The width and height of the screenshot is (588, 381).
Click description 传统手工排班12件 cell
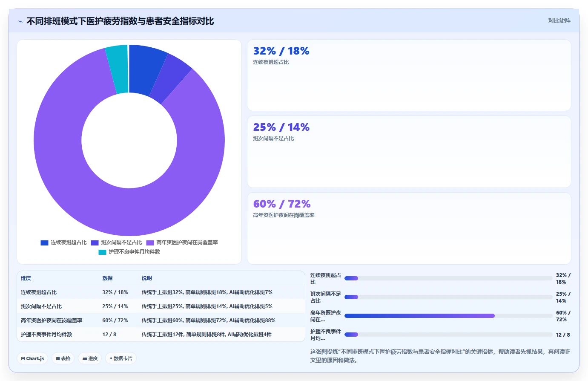coord(207,335)
